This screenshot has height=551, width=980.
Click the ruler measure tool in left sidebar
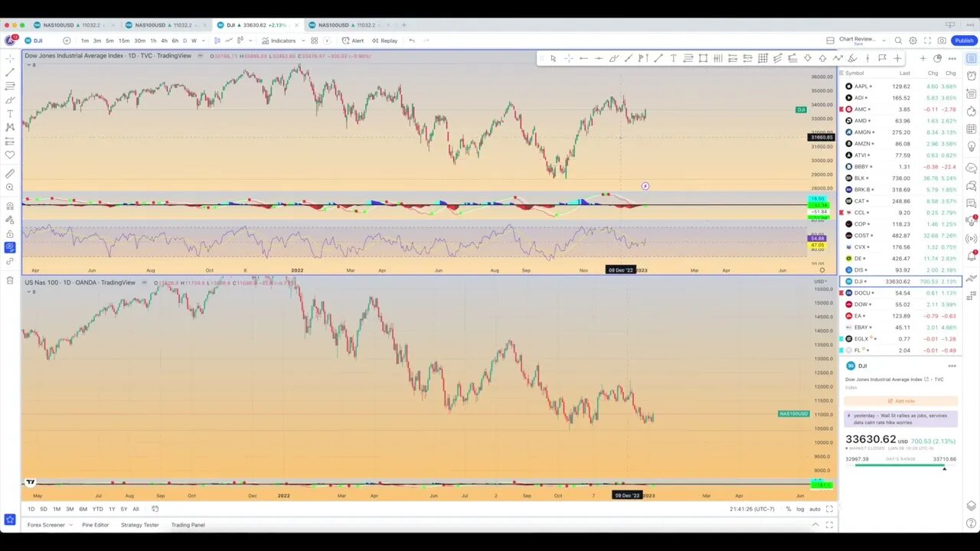(10, 174)
